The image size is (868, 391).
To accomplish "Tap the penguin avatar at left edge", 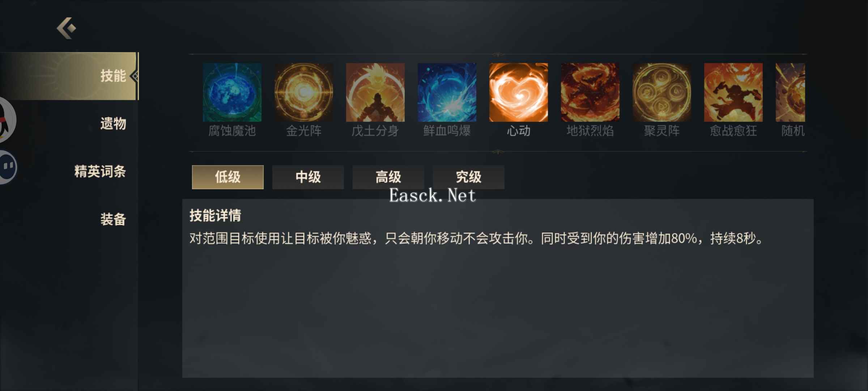I will pyautogui.click(x=7, y=119).
